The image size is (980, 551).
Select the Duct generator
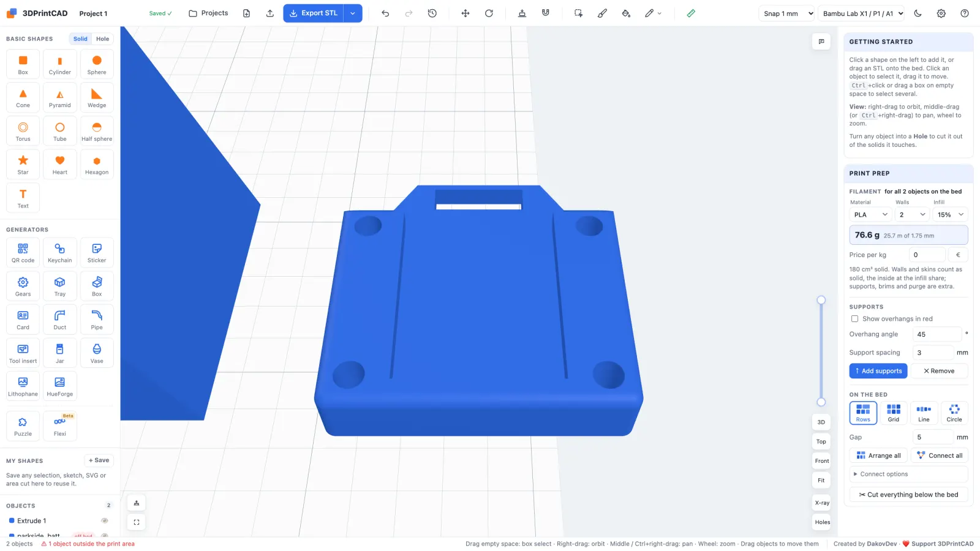click(x=60, y=320)
